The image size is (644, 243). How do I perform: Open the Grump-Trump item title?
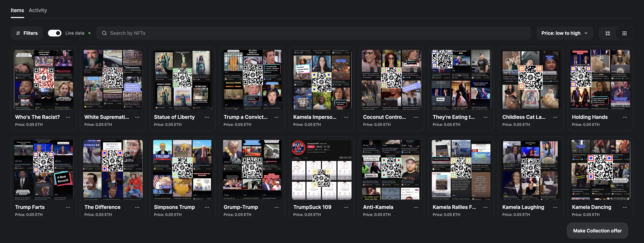[x=240, y=207]
